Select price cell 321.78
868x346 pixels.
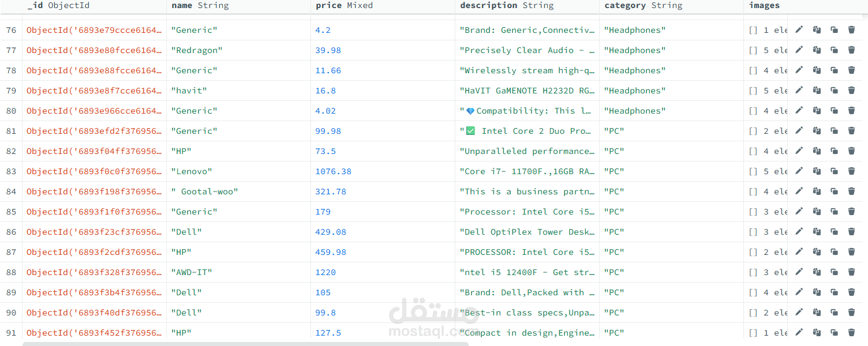click(x=331, y=191)
